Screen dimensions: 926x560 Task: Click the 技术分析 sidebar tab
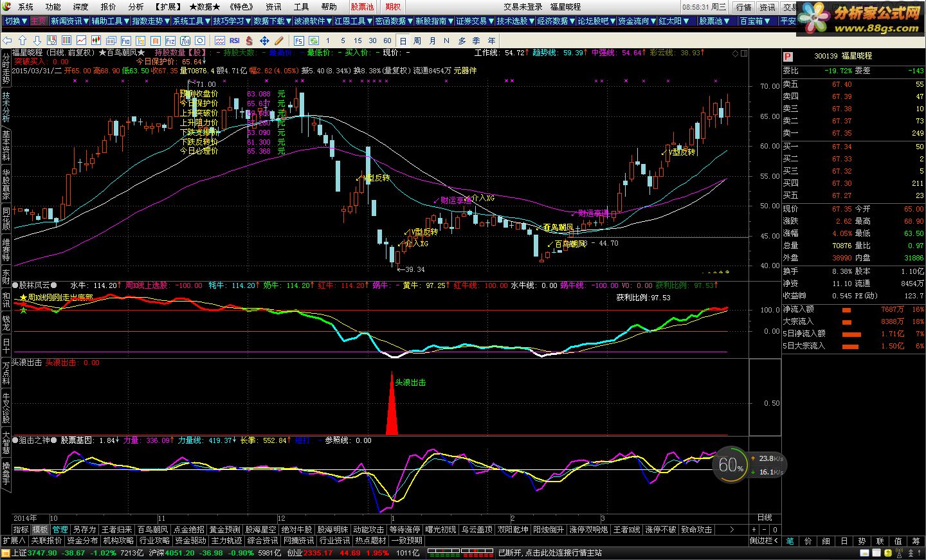coord(6,107)
